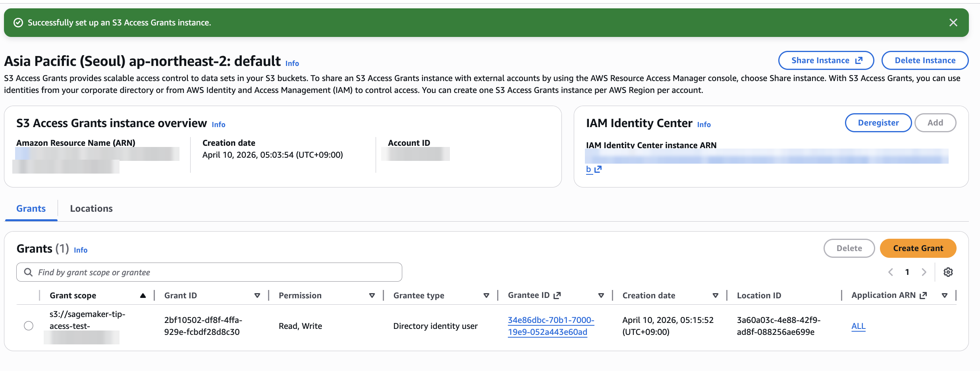
Task: Click the Read, Write permission cell
Action: [300, 326]
